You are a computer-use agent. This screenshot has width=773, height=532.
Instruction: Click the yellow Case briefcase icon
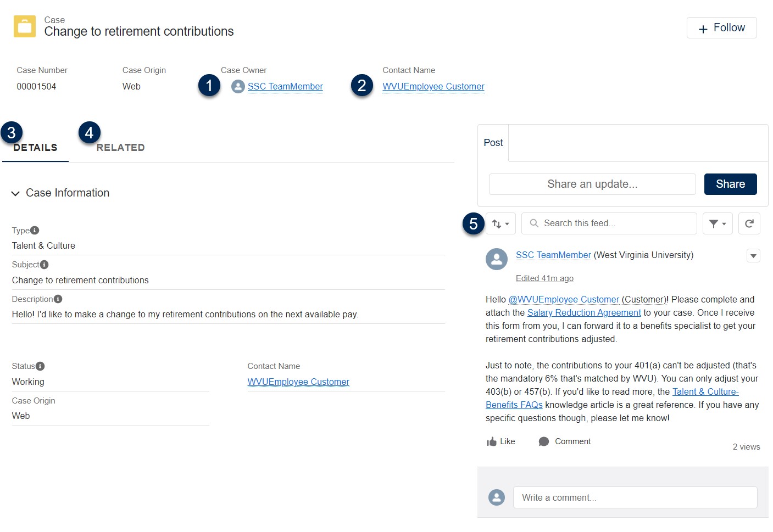tap(24, 25)
